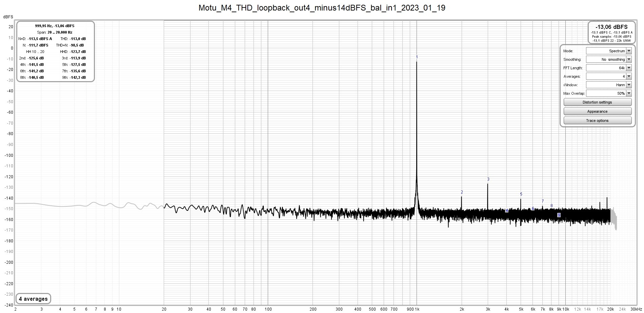Click the Trace options button

point(597,121)
